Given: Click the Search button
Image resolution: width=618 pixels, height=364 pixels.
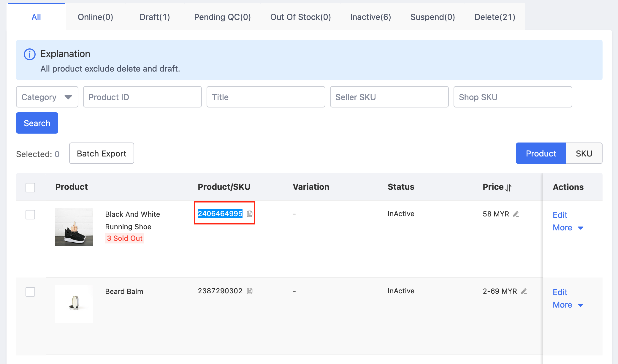Looking at the screenshot, I should 37,123.
